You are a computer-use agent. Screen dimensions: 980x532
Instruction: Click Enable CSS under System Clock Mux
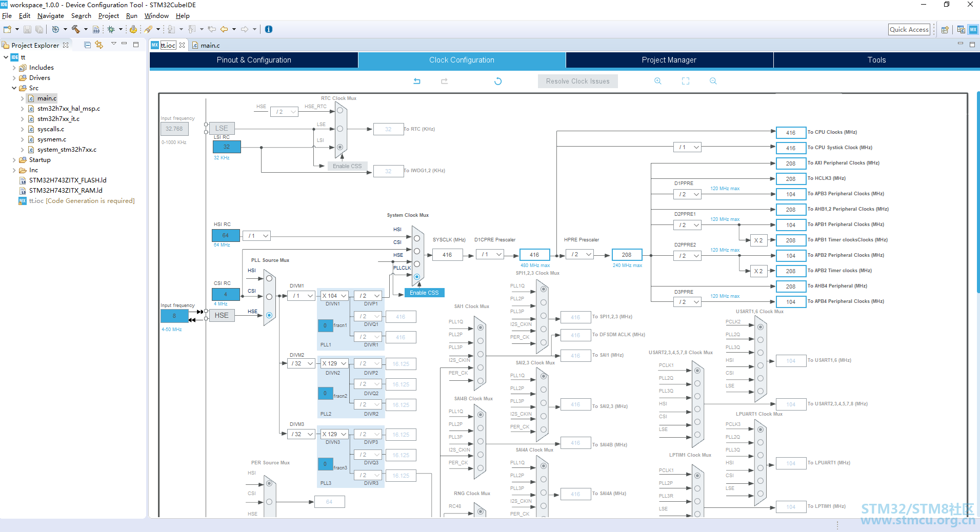[424, 293]
